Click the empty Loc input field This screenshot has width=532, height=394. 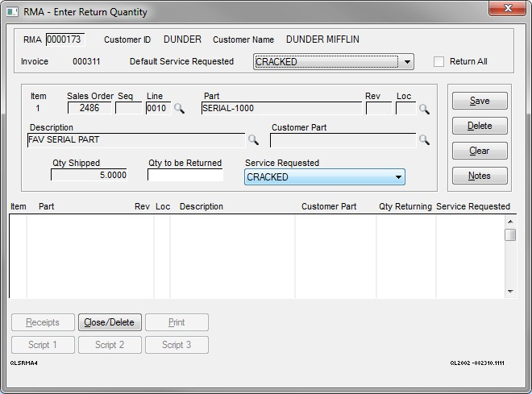coord(405,108)
